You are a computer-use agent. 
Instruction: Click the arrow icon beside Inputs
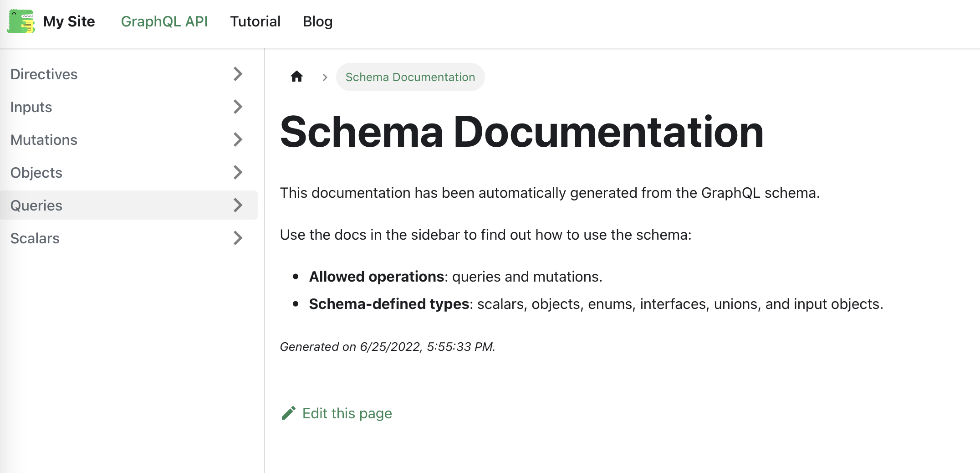238,107
